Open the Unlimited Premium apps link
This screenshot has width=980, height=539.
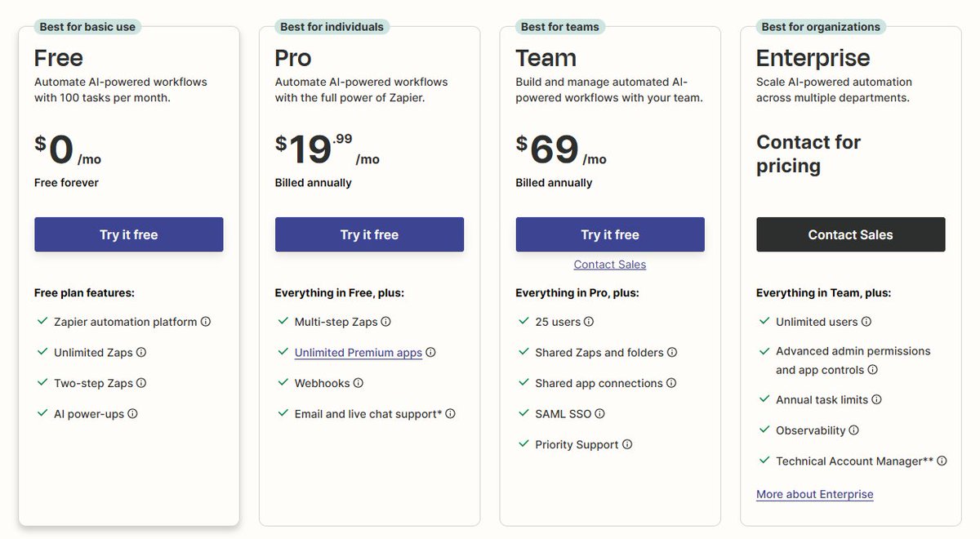point(359,353)
